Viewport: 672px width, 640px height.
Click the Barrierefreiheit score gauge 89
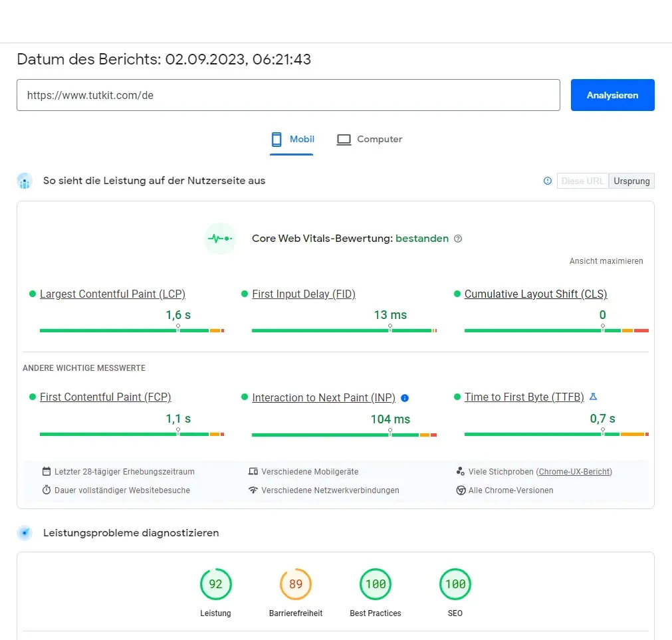(296, 584)
